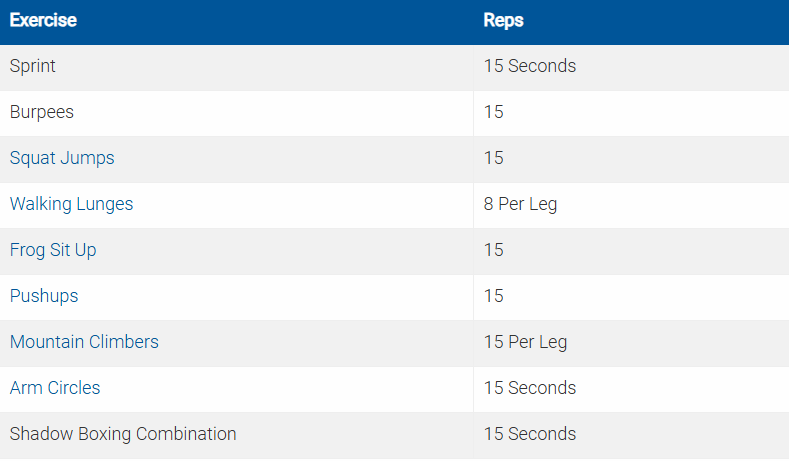This screenshot has width=789, height=461.
Task: Click the reps value for Squat Jumps
Action: point(493,158)
